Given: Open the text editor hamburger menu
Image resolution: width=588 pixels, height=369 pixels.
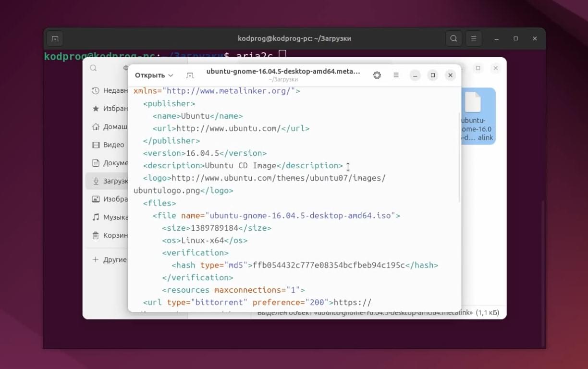Looking at the screenshot, I should pyautogui.click(x=396, y=75).
